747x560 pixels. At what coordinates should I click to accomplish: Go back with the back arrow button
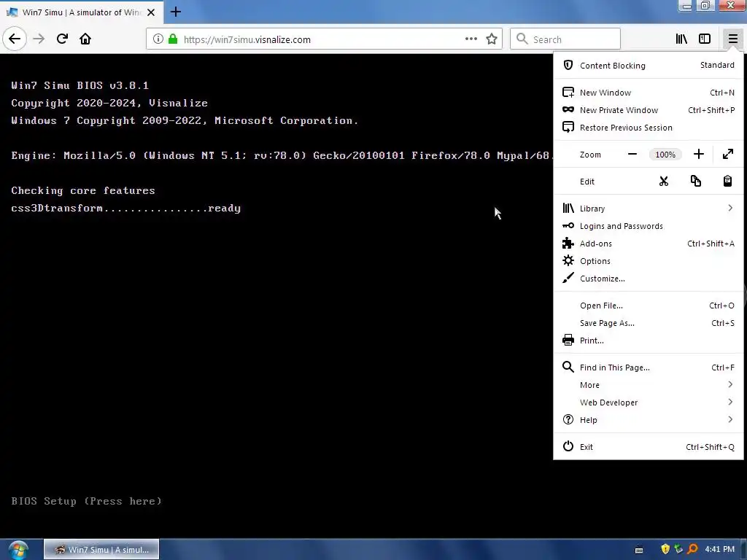coord(15,39)
